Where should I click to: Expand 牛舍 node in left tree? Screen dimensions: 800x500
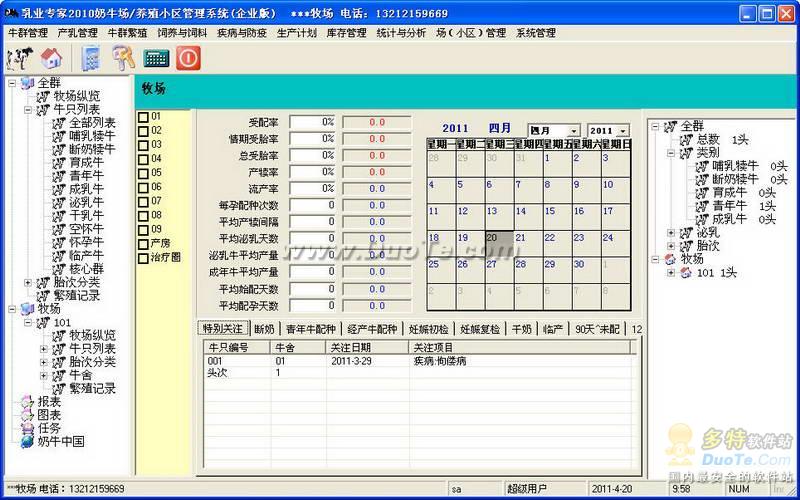tap(44, 376)
